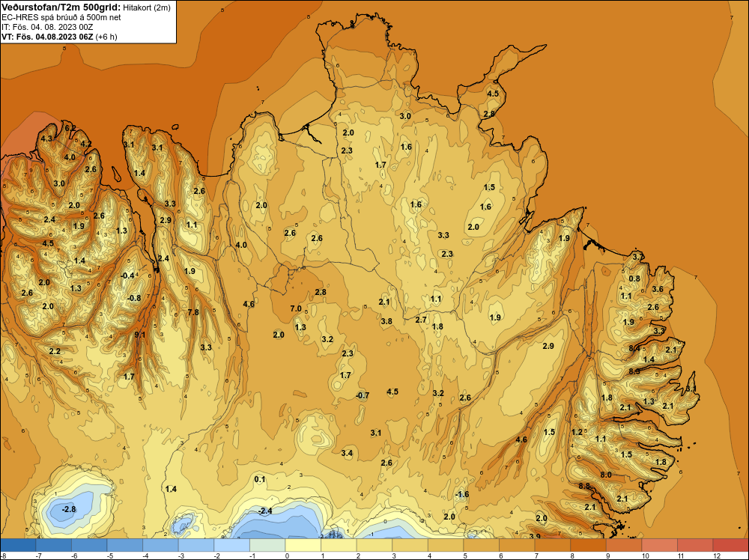The width and height of the screenshot is (749, 560).
Task: Click the '-1.6' temperature value
Action: coord(462,494)
